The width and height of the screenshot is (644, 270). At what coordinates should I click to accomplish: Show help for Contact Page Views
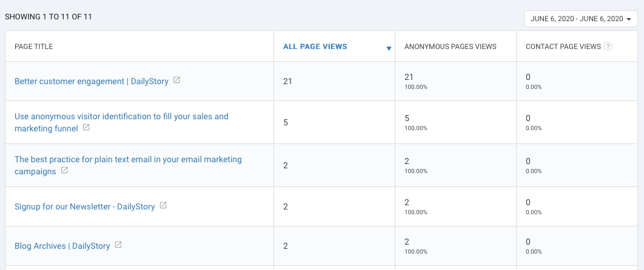608,46
